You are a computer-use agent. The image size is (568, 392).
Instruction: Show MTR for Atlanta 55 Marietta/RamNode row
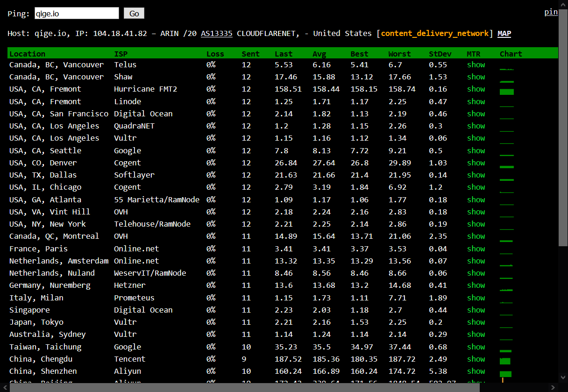point(476,200)
